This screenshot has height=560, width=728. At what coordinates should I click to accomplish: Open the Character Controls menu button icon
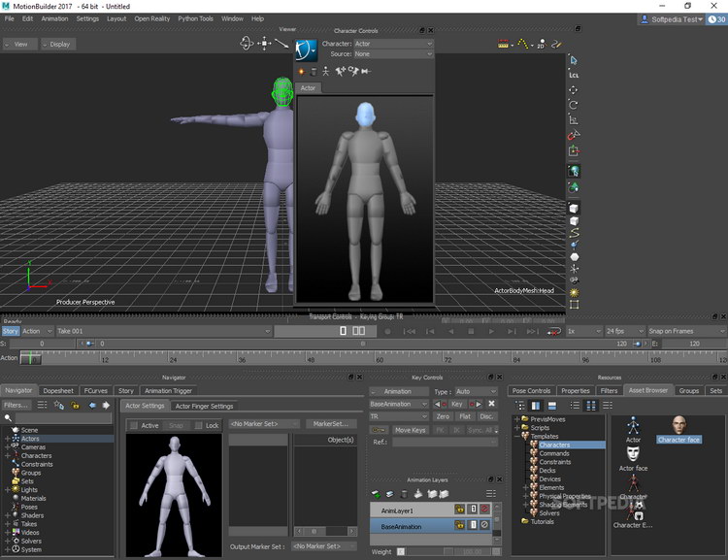[307, 49]
